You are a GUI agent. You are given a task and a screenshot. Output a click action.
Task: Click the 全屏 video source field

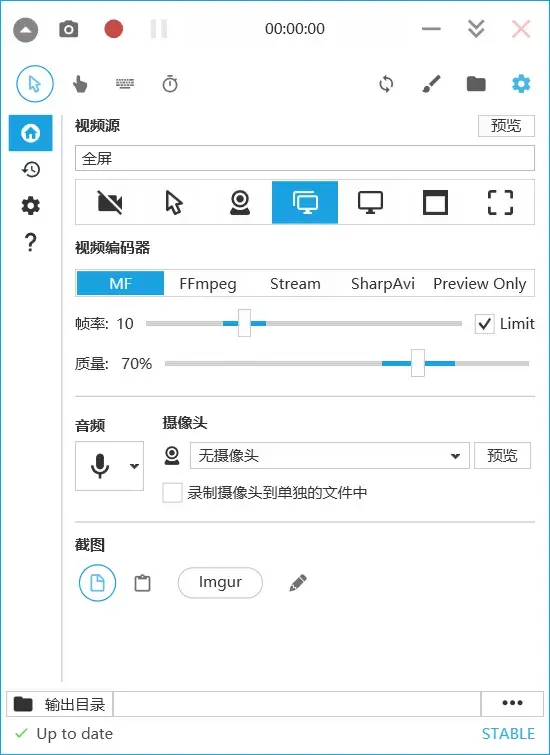click(305, 158)
